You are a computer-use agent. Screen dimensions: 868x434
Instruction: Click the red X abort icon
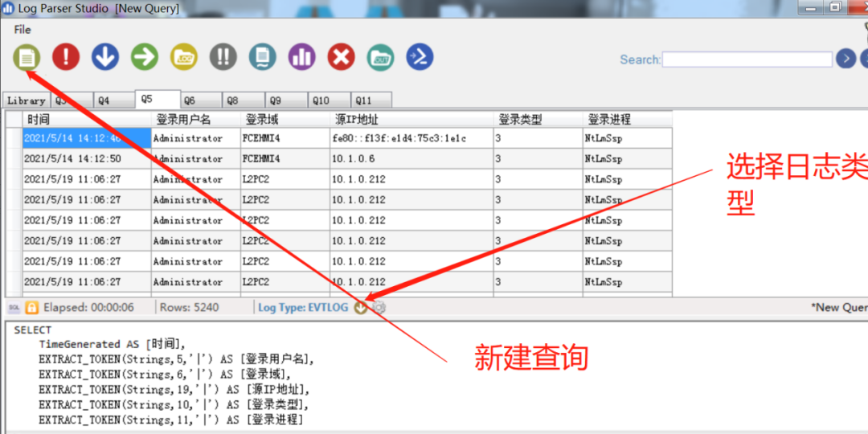point(342,57)
